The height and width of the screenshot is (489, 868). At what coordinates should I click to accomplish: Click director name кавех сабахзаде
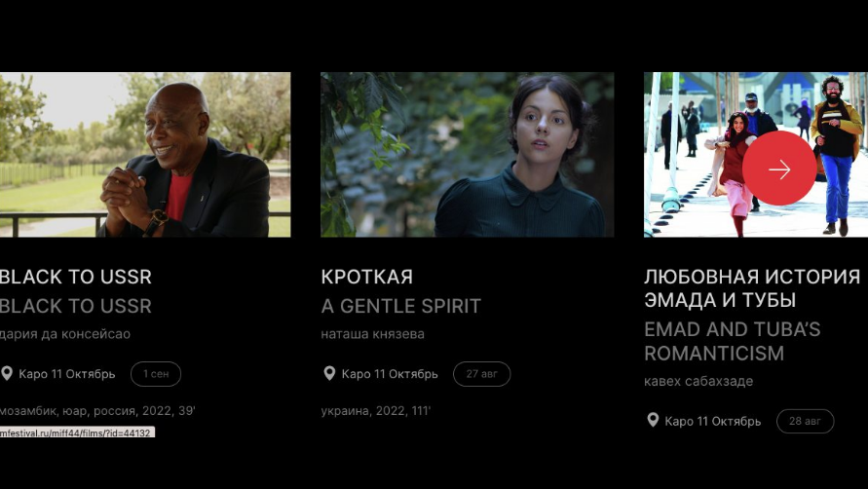(x=698, y=381)
